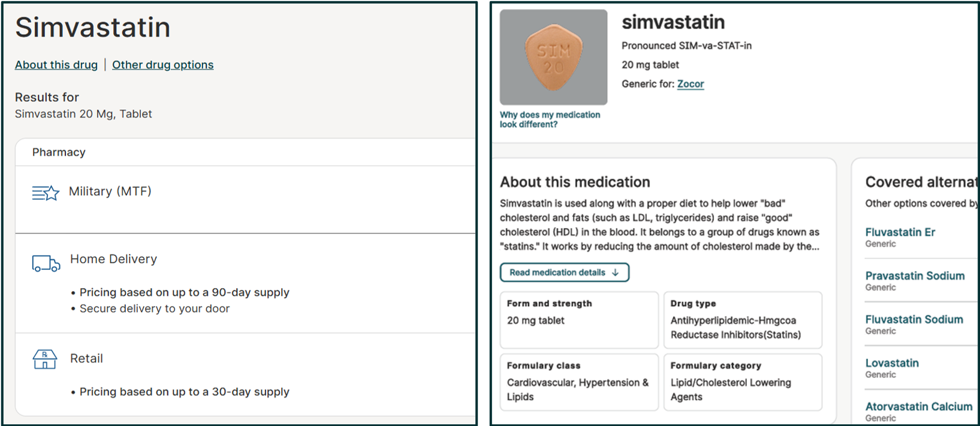Click Pricing based on up to a 30-day supply

click(185, 392)
